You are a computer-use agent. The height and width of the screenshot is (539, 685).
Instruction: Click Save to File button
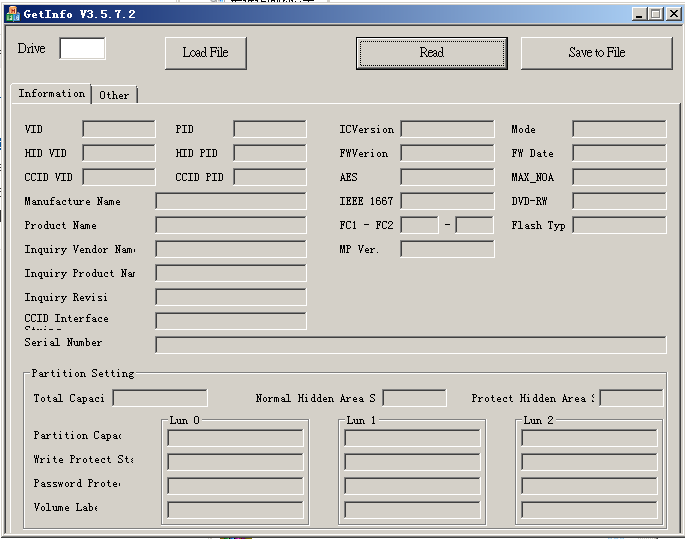point(596,53)
